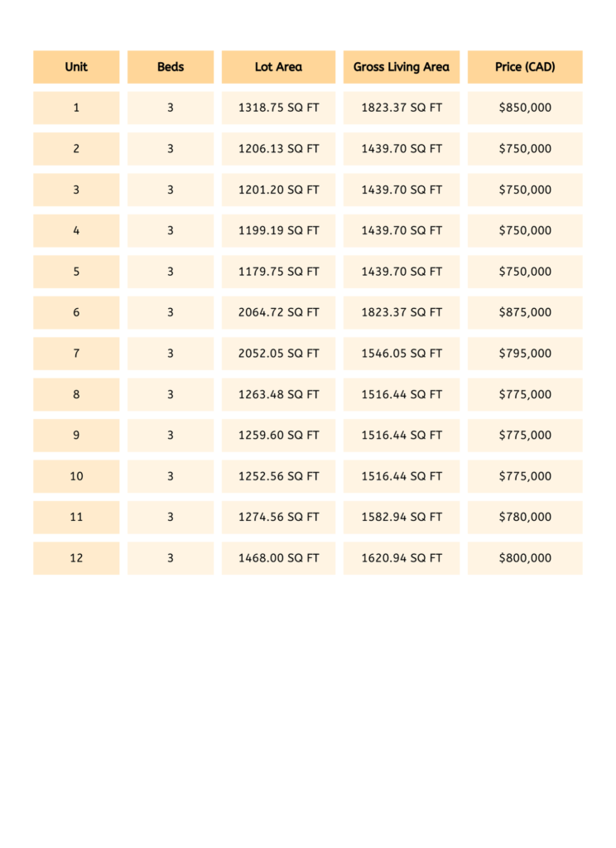Click the $850,000 price cell
This screenshot has height=848, width=616.
[525, 108]
